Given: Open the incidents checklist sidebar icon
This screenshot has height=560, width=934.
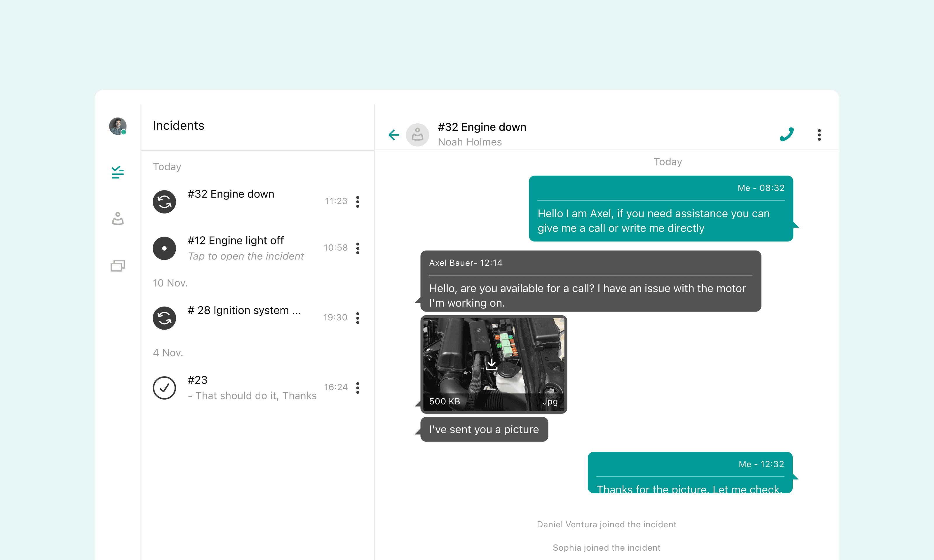Looking at the screenshot, I should pos(117,172).
